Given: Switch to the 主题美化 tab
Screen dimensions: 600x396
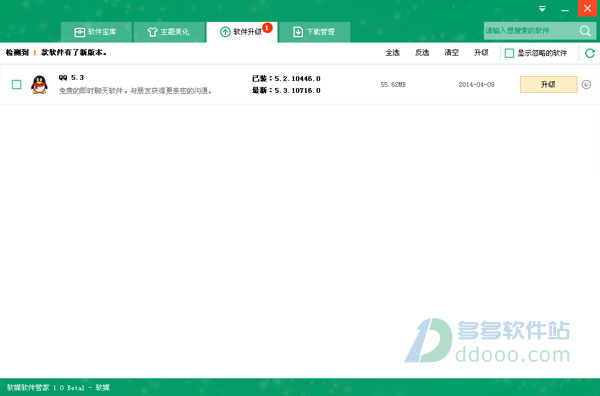Looking at the screenshot, I should [x=169, y=32].
